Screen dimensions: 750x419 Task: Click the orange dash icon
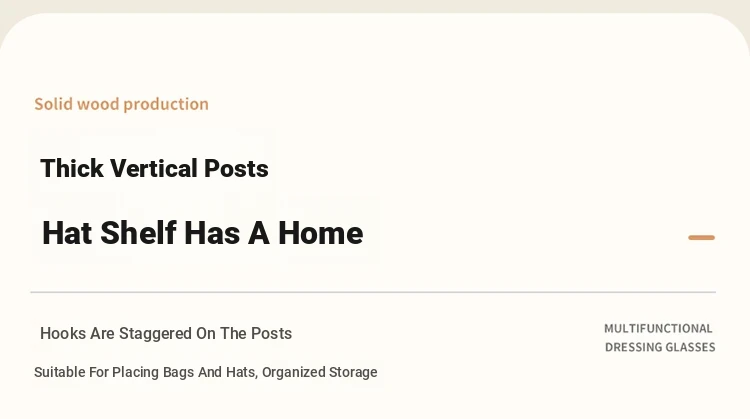[701, 237]
